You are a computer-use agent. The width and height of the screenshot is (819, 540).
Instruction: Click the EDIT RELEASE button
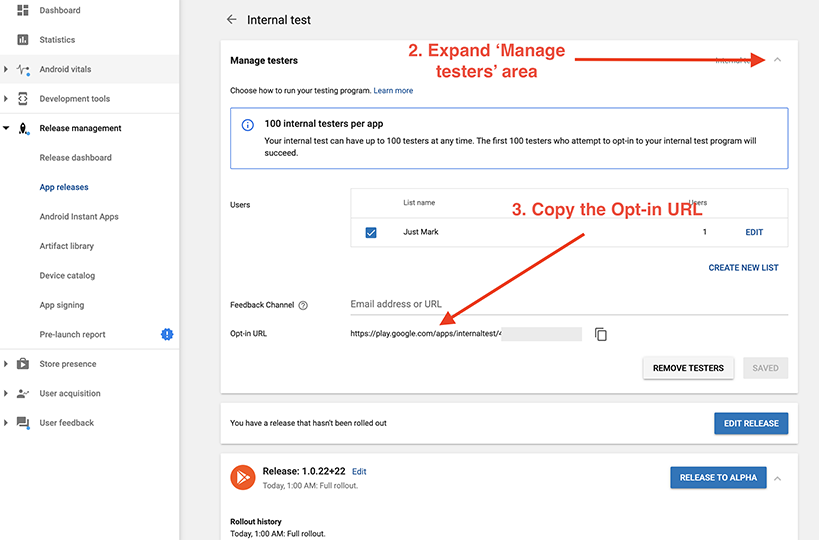(751, 424)
